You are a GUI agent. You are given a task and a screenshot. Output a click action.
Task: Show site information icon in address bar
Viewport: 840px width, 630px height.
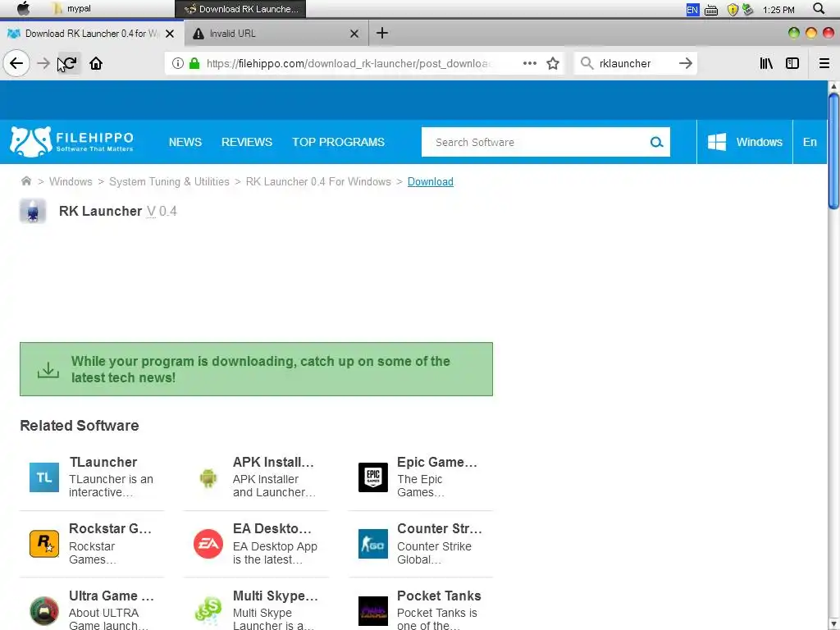pos(178,63)
